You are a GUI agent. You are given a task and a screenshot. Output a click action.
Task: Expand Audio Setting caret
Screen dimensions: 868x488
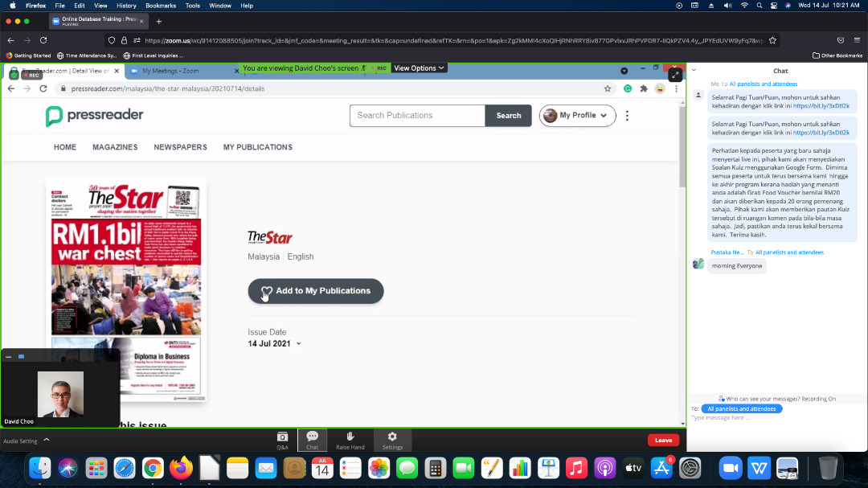[x=47, y=440]
